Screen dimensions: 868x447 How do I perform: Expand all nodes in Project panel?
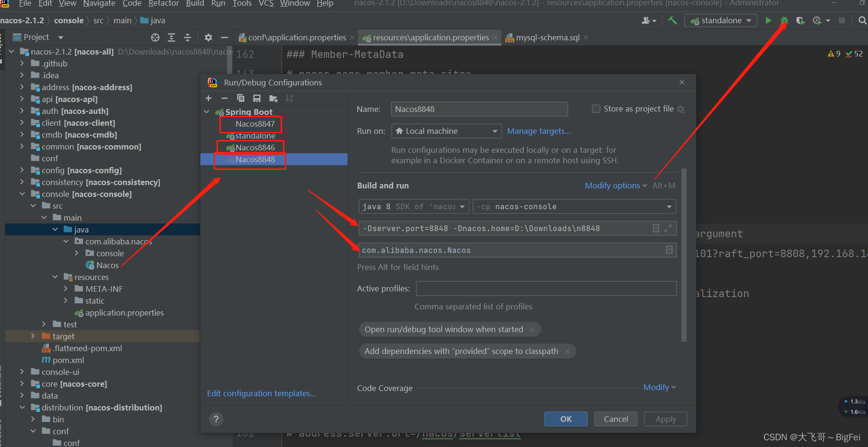171,37
